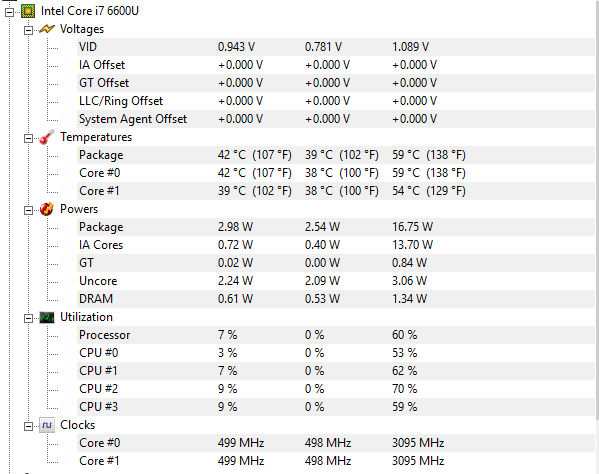Screen dimensions: 599x474
Task: Select the System Agent Offset row
Action: click(x=335, y=119)
